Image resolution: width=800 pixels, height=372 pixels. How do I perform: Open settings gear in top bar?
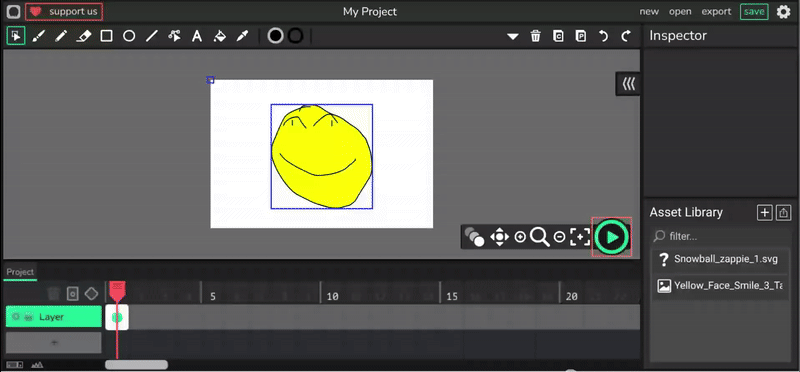[783, 12]
